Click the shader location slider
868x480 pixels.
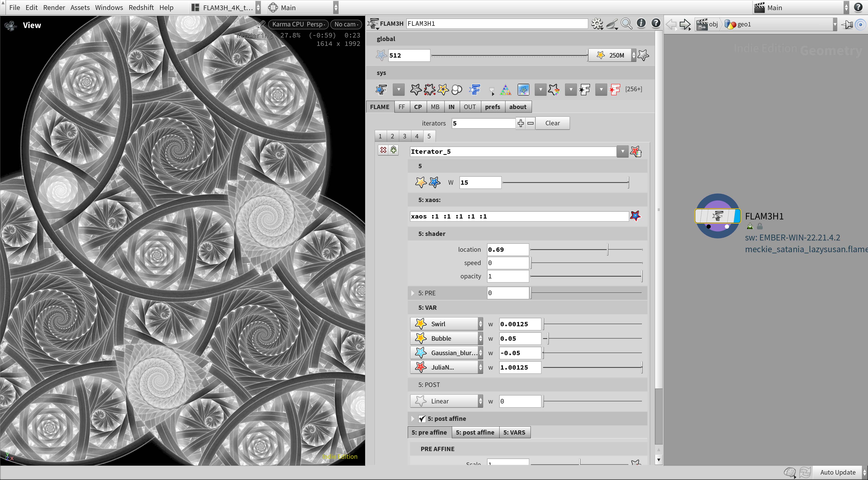coord(586,250)
